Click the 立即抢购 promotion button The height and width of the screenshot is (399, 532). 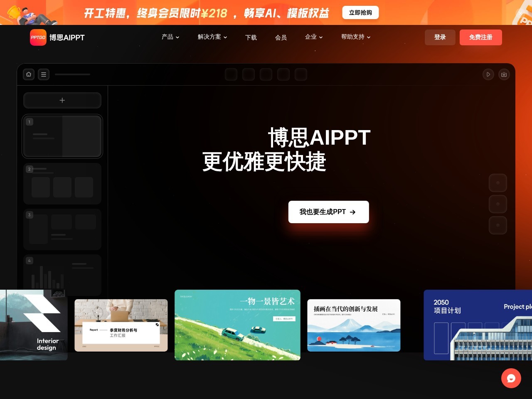(x=360, y=12)
